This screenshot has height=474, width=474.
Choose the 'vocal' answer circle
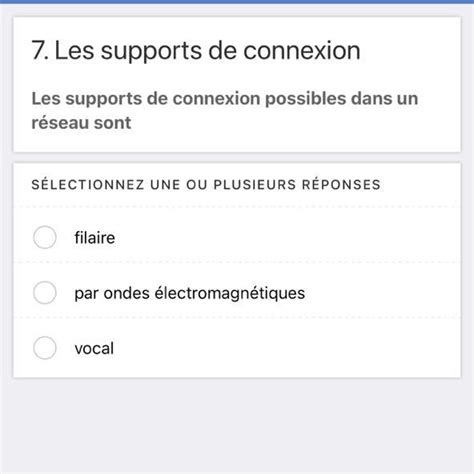45,348
